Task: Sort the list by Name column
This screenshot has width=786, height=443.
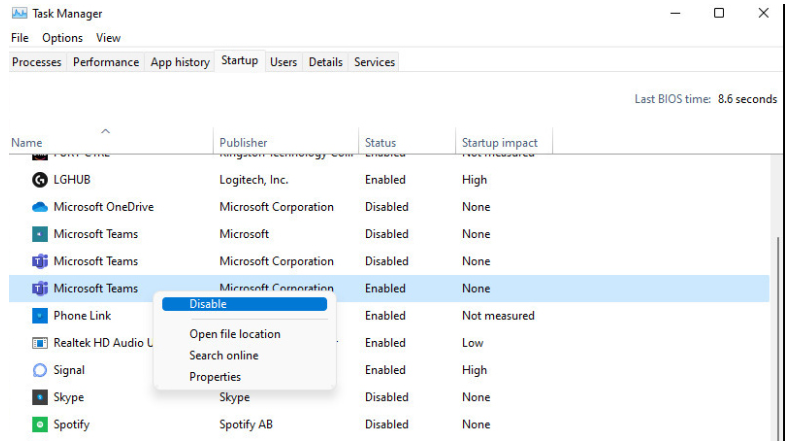Action: 27,143
